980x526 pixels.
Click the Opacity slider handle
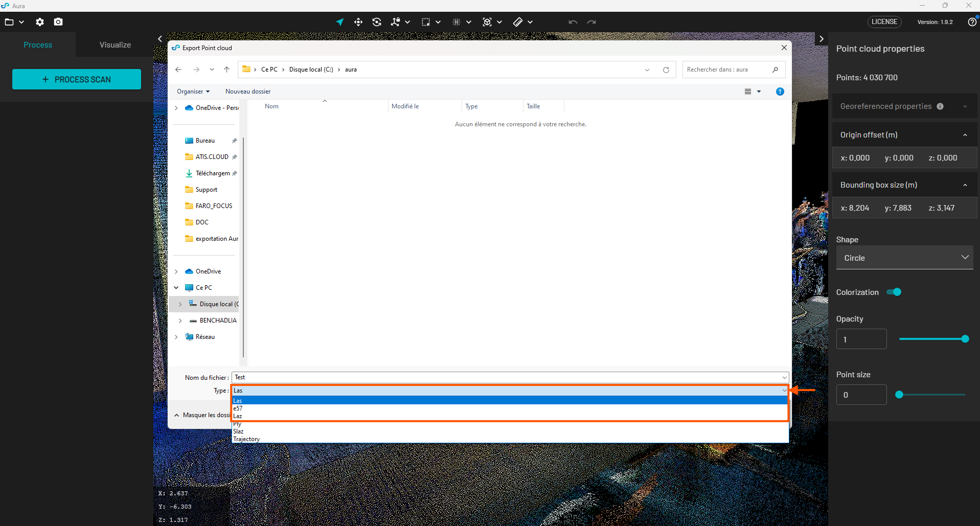(x=965, y=339)
